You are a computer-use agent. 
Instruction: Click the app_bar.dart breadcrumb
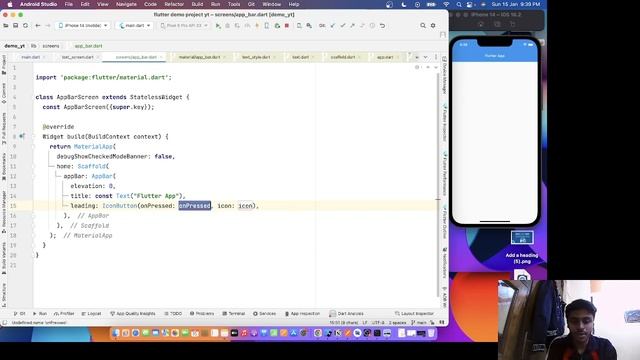click(88, 46)
